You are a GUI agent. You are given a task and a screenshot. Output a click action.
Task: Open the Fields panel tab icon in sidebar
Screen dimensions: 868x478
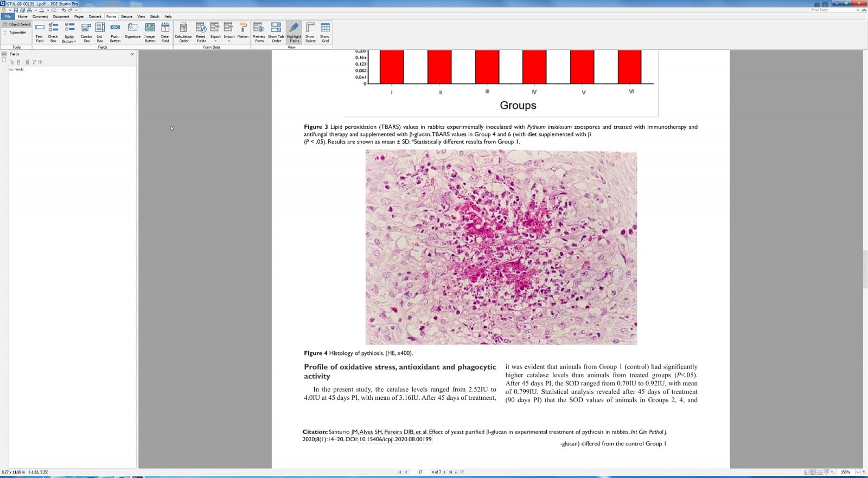click(4, 54)
